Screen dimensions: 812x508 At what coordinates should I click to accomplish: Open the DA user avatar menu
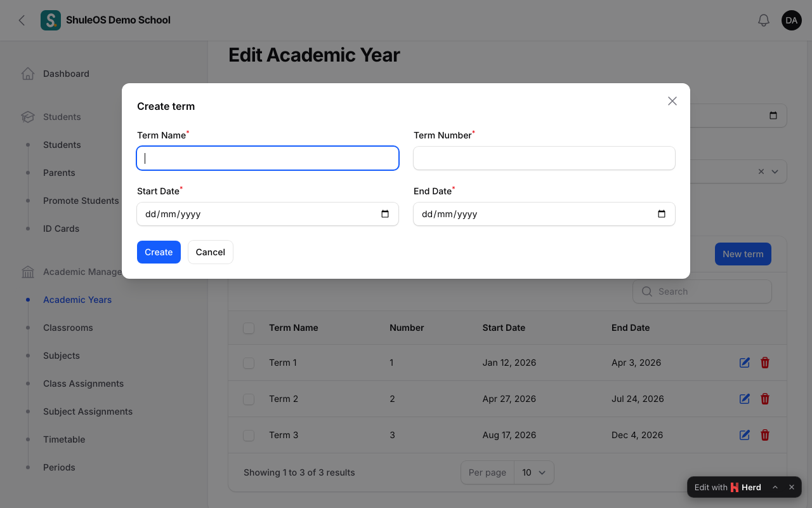[792, 20]
